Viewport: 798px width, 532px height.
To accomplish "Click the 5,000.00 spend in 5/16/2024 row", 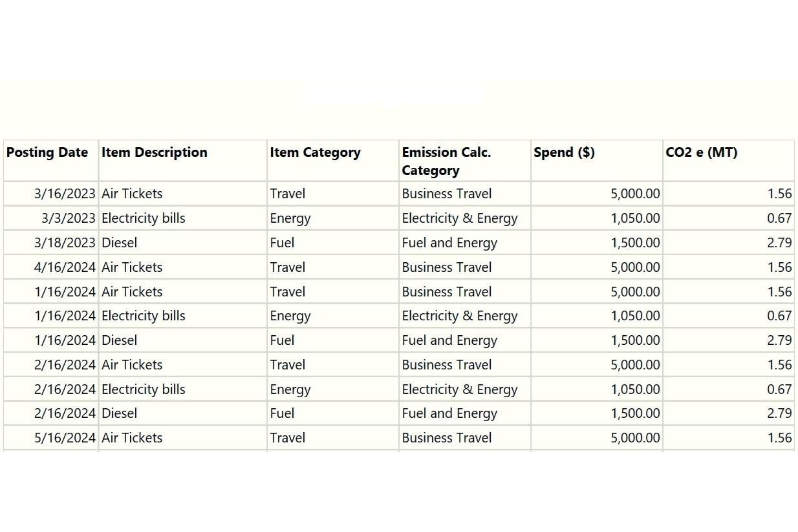I will pyautogui.click(x=635, y=438).
